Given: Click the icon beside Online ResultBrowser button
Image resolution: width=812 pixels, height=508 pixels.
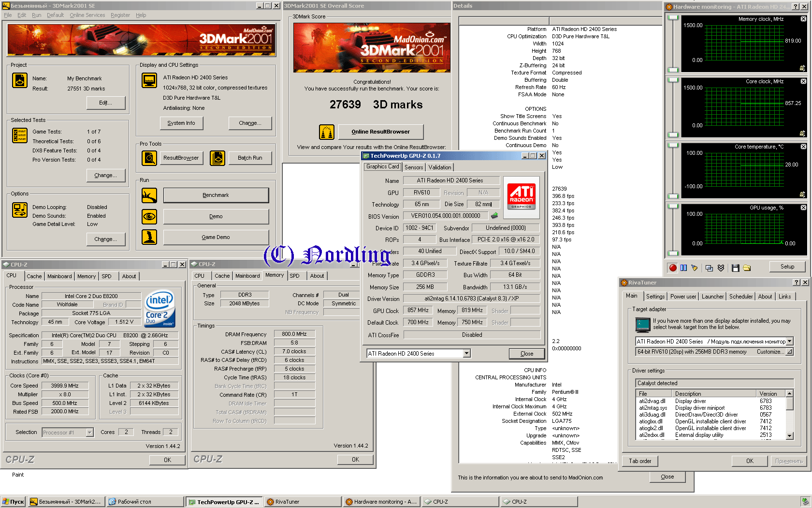Looking at the screenshot, I should (327, 132).
